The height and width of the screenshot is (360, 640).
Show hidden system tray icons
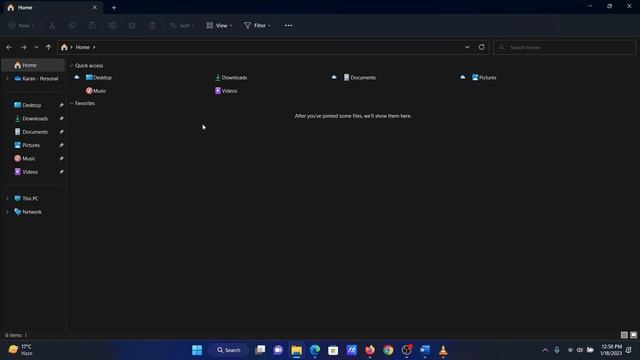coord(545,350)
